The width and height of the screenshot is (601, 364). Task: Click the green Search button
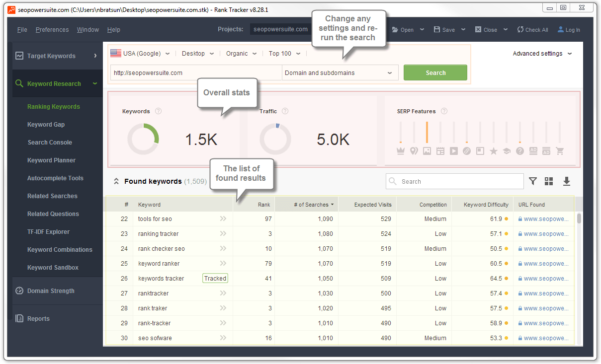435,73
